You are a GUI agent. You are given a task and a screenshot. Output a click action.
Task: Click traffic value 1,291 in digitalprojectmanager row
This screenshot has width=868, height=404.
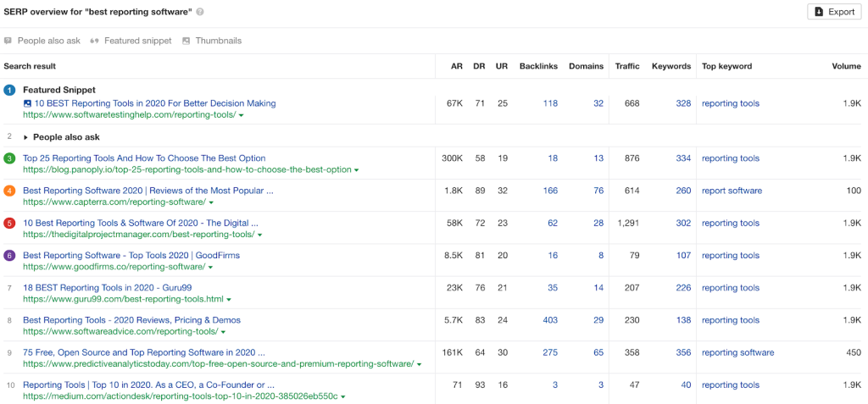[628, 224]
